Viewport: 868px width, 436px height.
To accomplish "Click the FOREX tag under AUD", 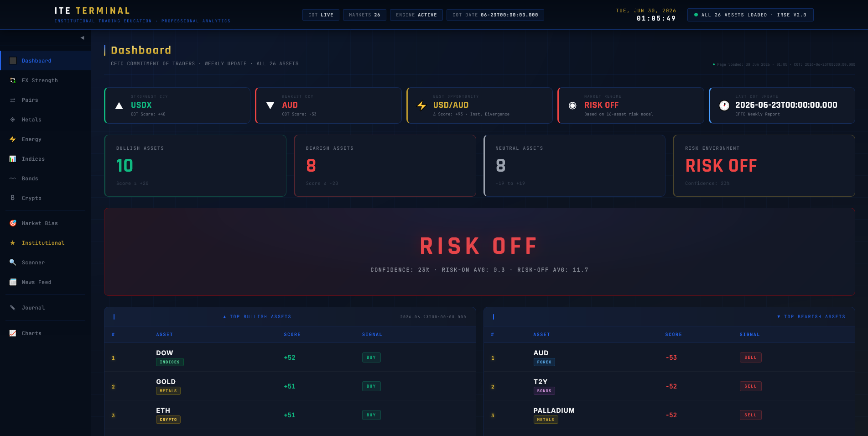I will coord(544,362).
